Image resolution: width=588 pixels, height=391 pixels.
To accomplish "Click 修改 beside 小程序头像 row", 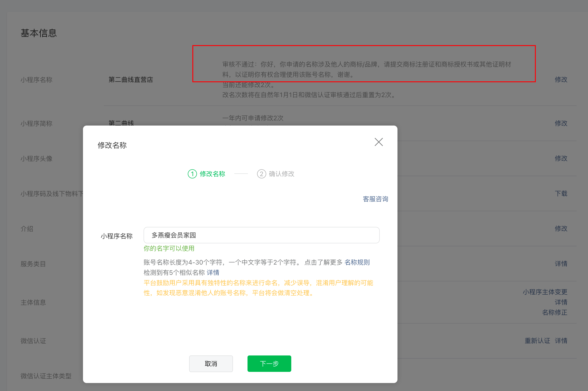I will pos(561,158).
